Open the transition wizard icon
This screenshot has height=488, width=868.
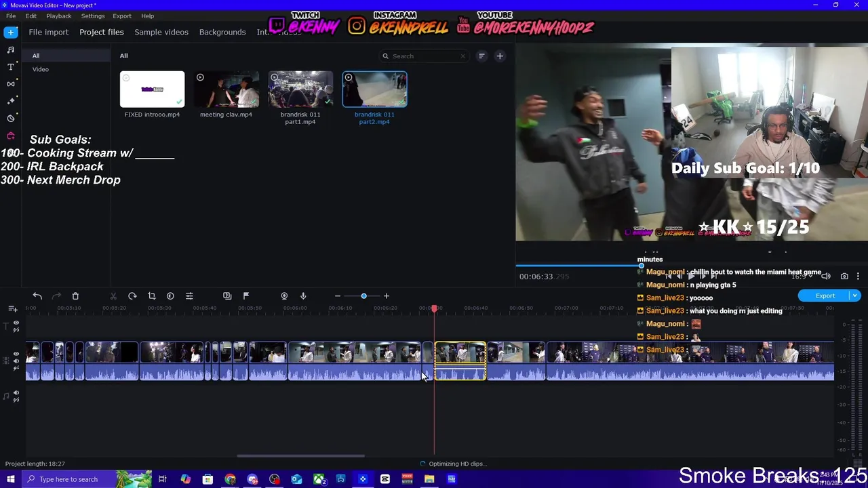click(x=227, y=296)
